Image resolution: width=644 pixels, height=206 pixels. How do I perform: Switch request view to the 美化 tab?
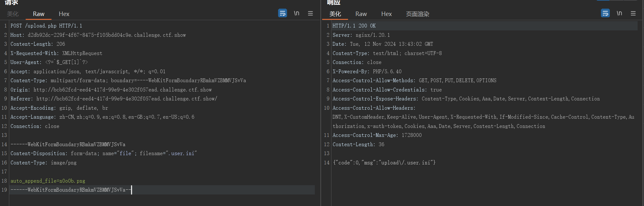[x=13, y=14]
